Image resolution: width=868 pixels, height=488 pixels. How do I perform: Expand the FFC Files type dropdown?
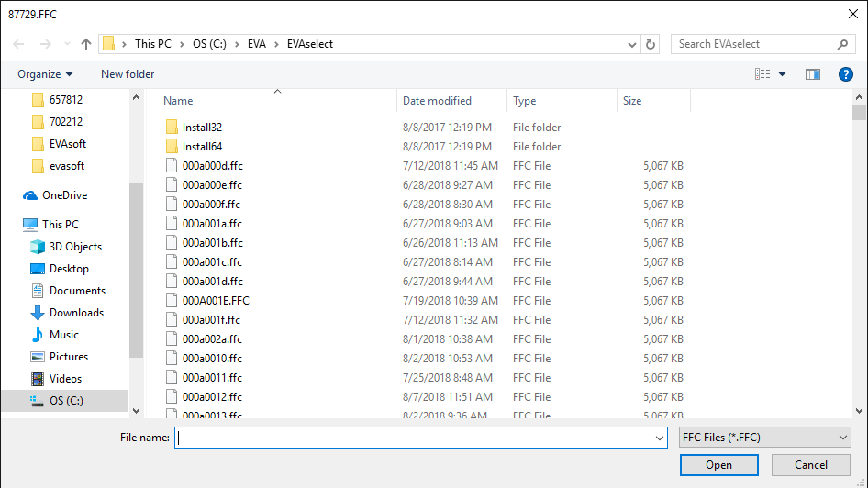[764, 438]
